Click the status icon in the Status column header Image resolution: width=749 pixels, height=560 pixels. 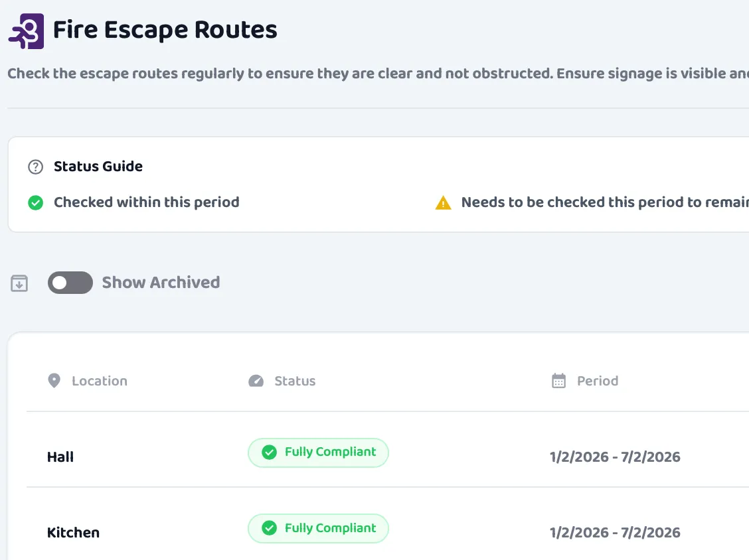pyautogui.click(x=256, y=381)
